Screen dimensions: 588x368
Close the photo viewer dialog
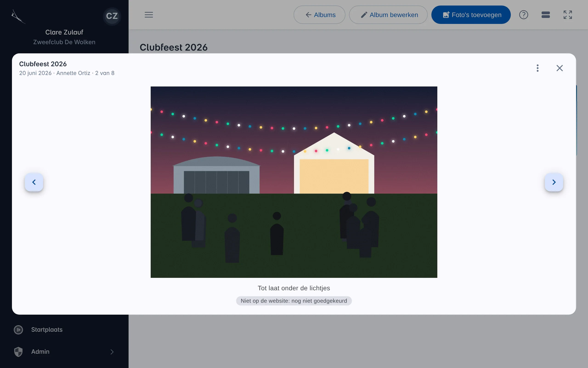tap(559, 68)
